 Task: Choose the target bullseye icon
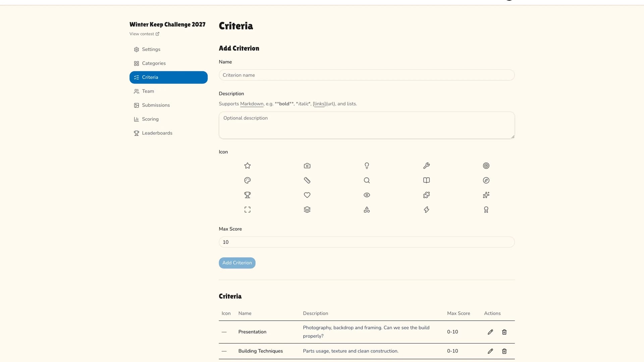(x=486, y=166)
